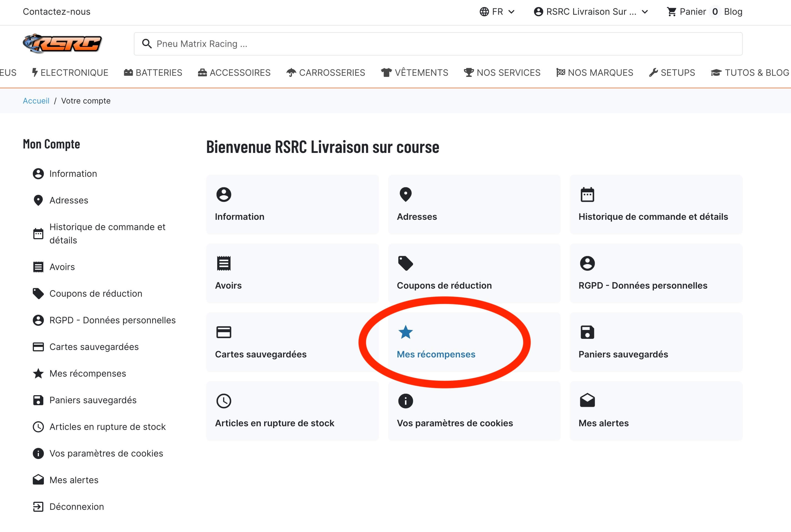The image size is (791, 532).
Task: Click credit card icon on Cartes card
Action: (224, 332)
